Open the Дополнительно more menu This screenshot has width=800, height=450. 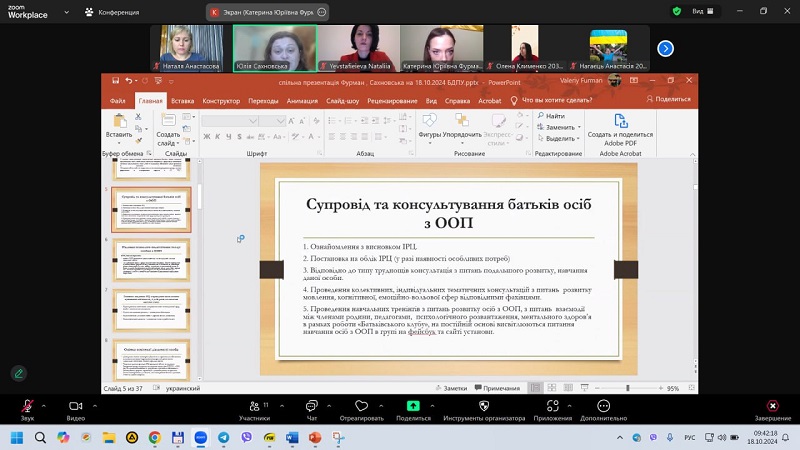click(604, 409)
